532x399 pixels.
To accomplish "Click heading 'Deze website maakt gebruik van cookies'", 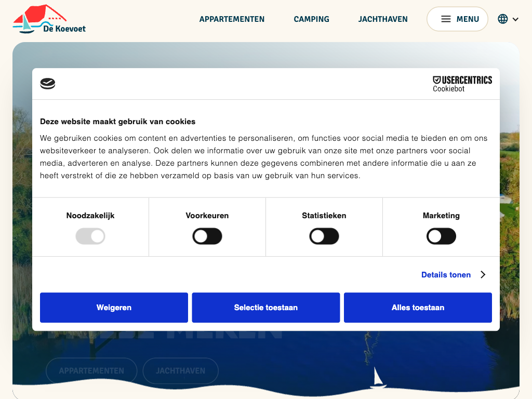I will point(118,122).
